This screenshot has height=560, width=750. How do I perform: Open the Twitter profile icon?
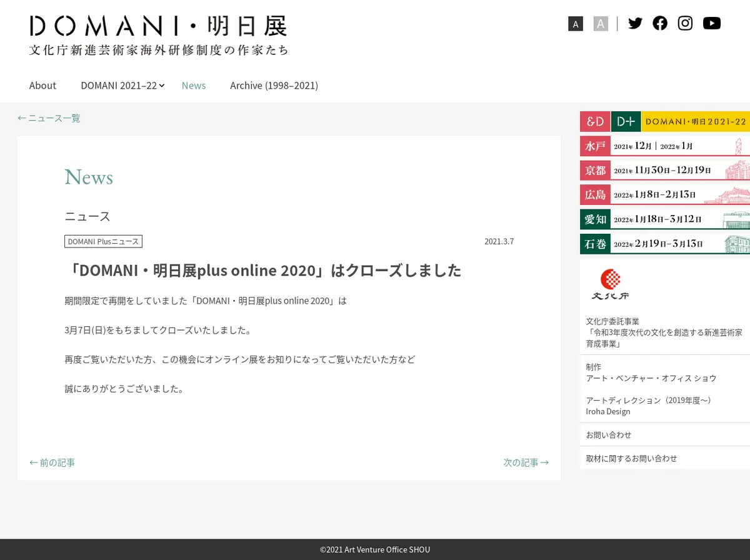[x=635, y=23]
